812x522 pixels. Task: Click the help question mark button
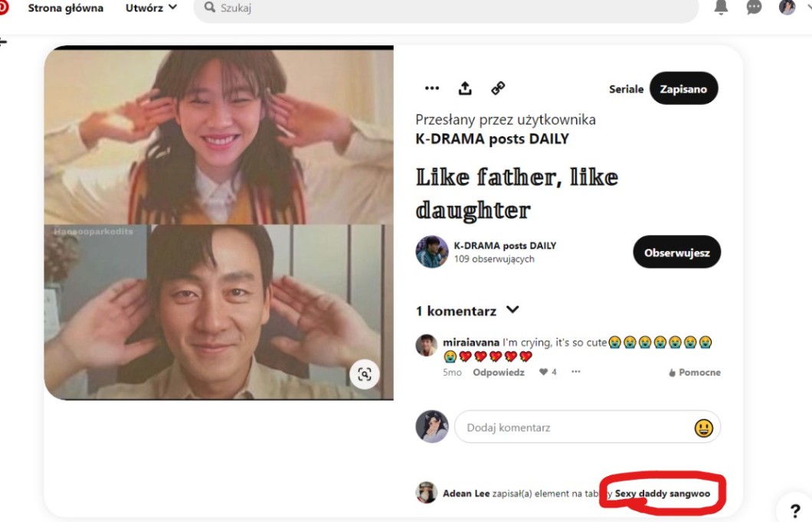coord(794,511)
